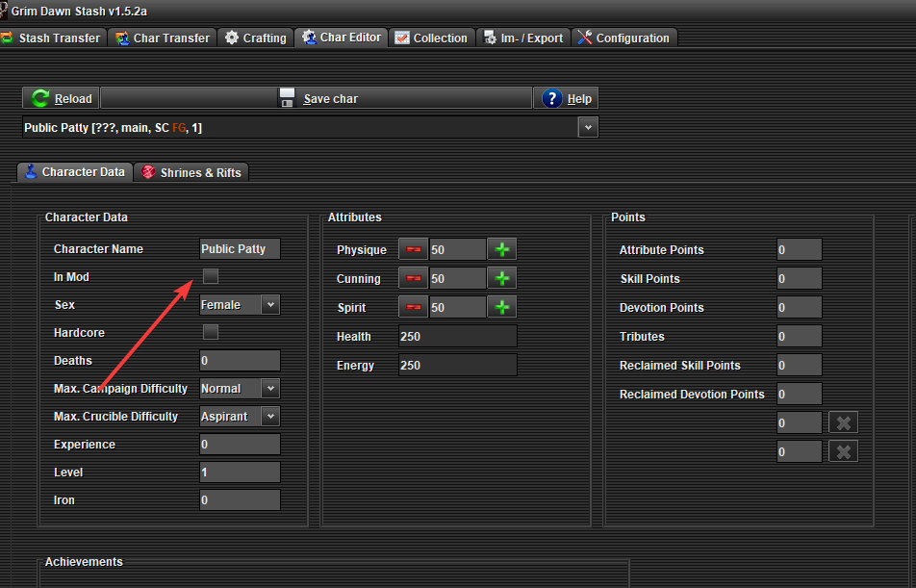Screen dimensions: 916x588
Task: Edit the Character Name field
Action: point(240,249)
